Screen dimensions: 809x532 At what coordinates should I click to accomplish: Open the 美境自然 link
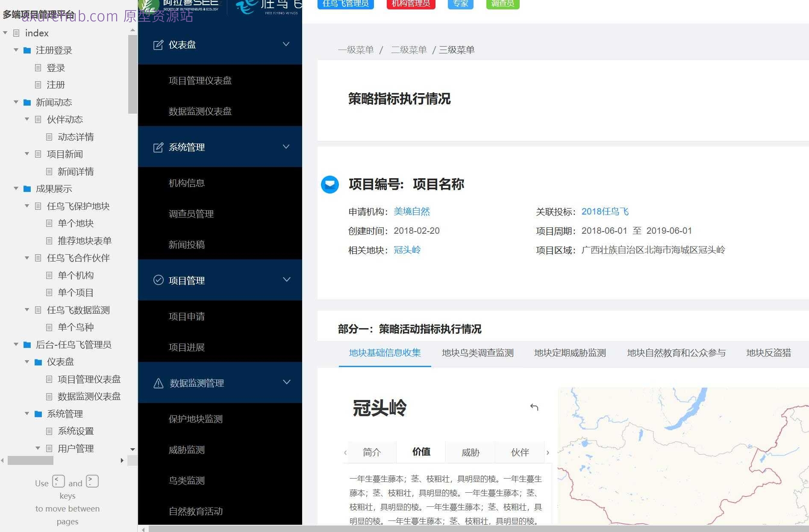[x=412, y=211]
